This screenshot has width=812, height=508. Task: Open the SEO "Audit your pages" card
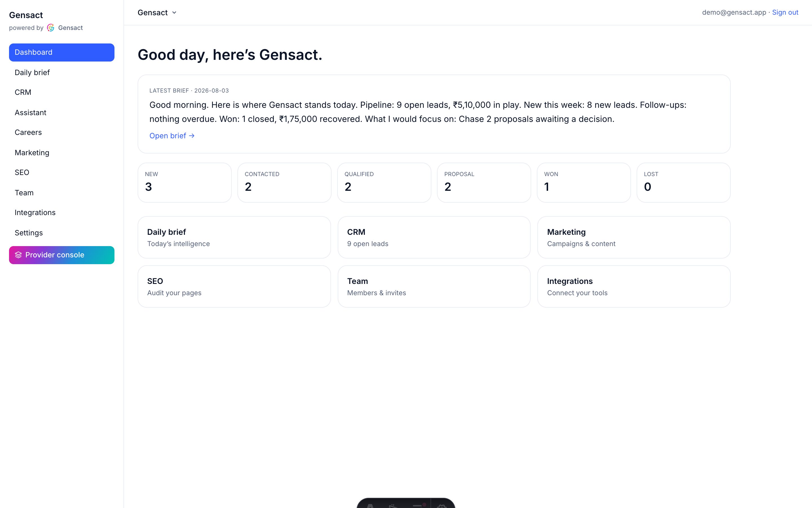coord(234,286)
